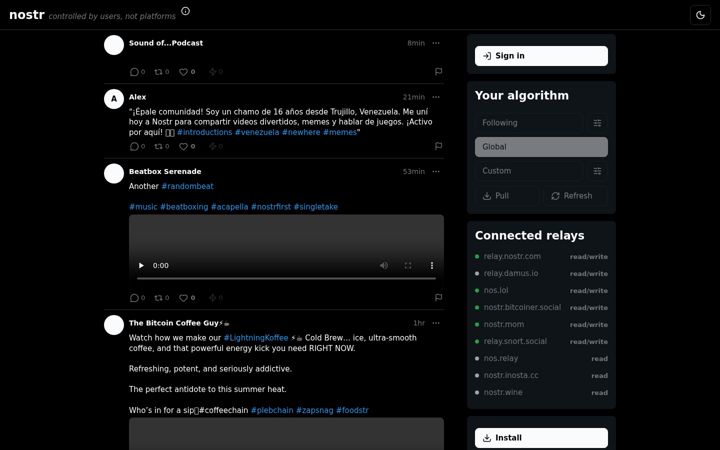This screenshot has height=450, width=720.
Task: Select the nostr.bitcoiner.social relay entry
Action: 541,308
